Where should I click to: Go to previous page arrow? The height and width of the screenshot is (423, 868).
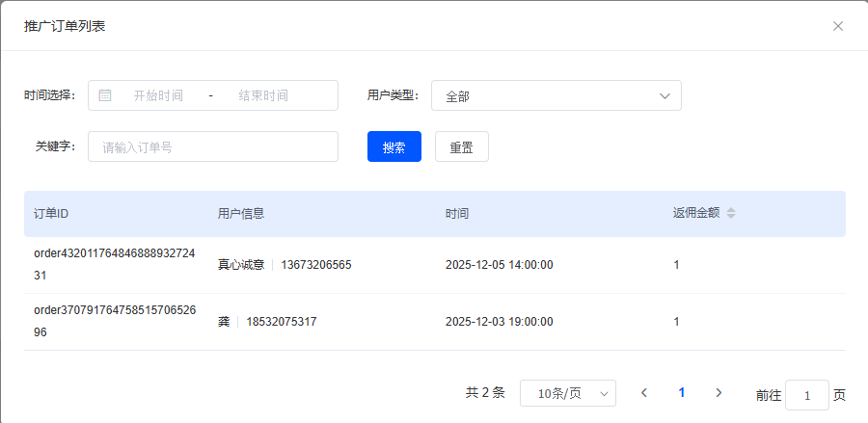[644, 393]
